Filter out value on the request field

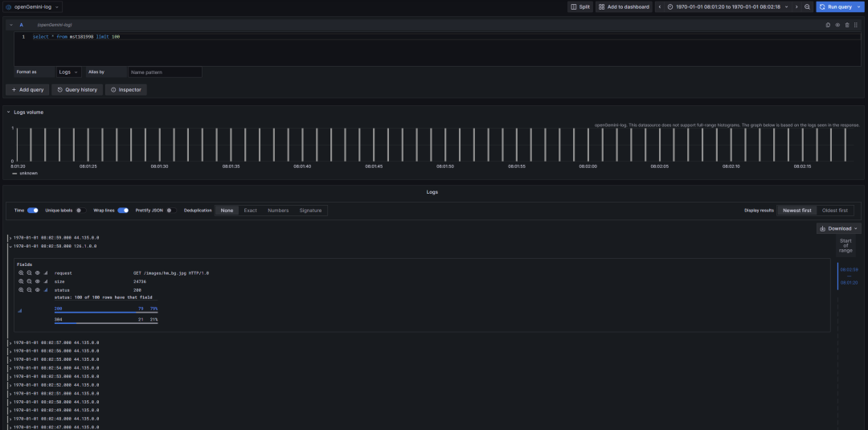[x=29, y=272]
